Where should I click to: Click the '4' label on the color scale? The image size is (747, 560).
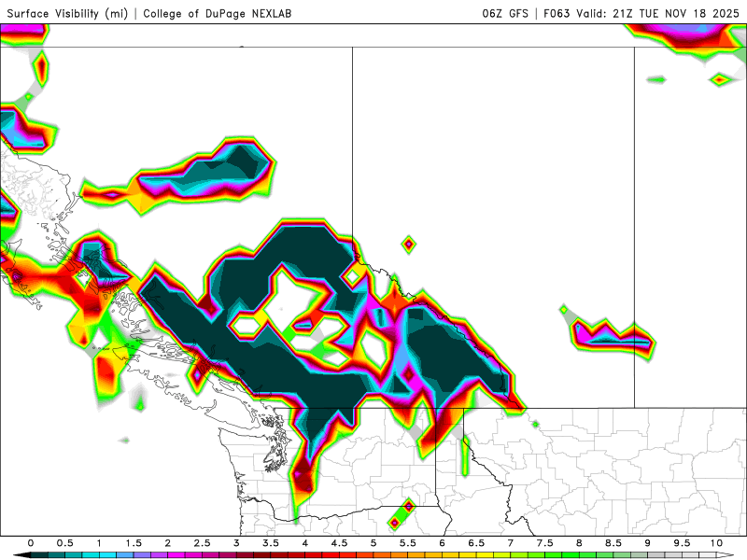click(x=305, y=543)
